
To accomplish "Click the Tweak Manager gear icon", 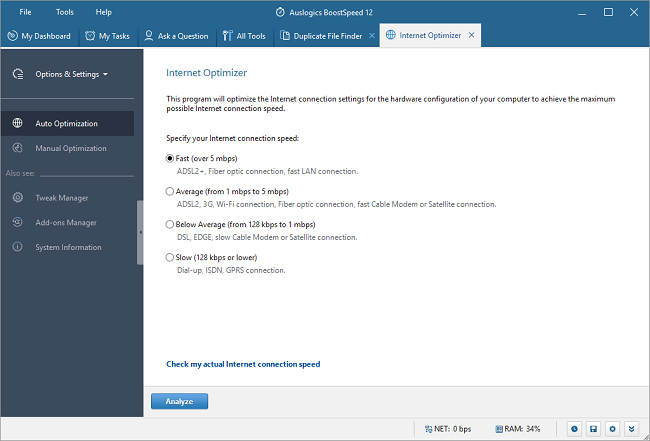I will coord(17,197).
